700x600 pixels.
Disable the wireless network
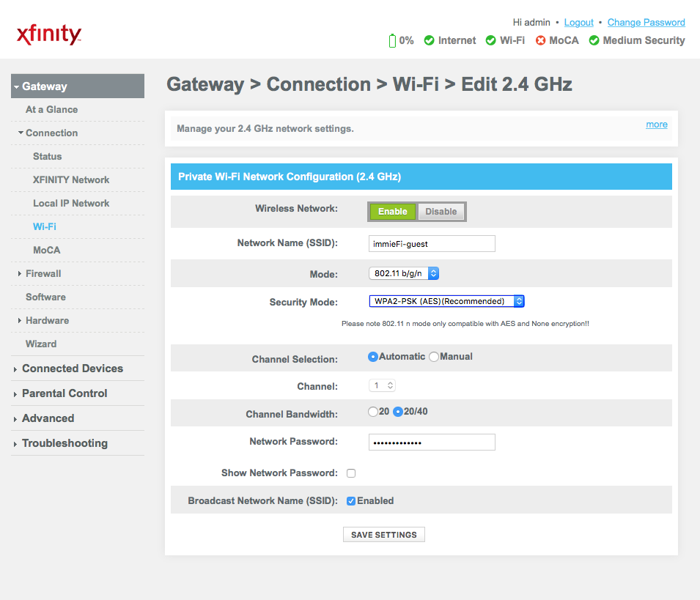pyautogui.click(x=441, y=212)
